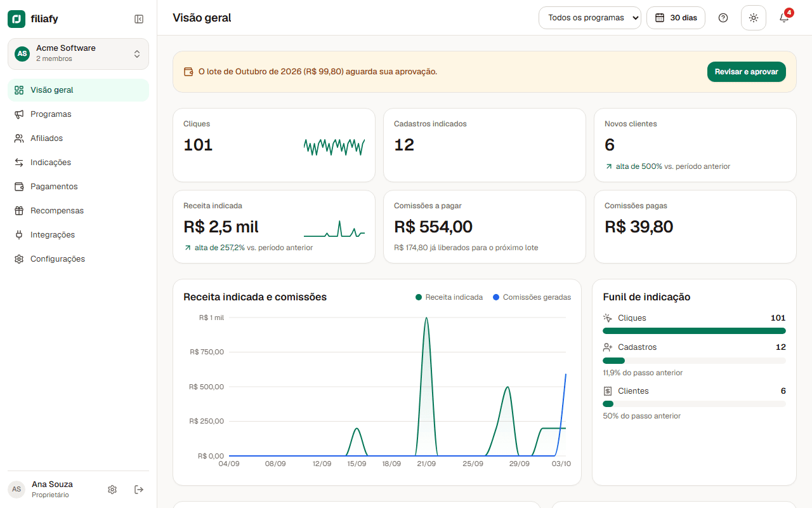This screenshot has height=508, width=812.
Task: Expand the Acme Software workspace switcher
Action: click(x=78, y=54)
